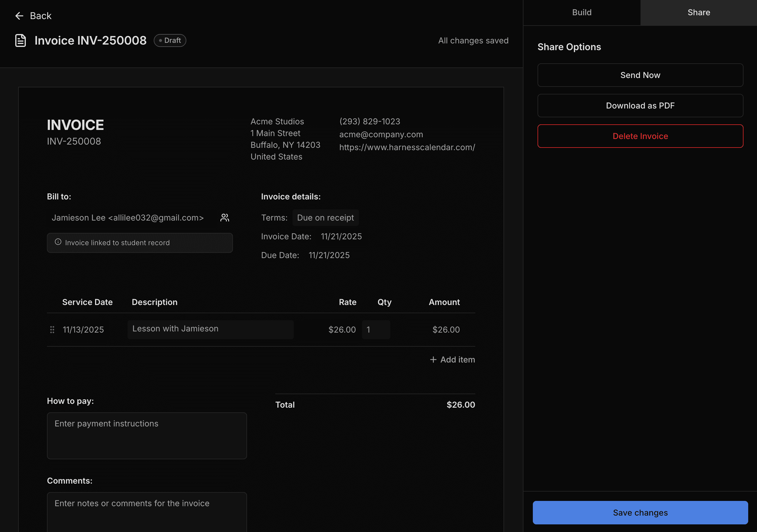
Task: Click the Delete Invoice button
Action: coord(640,136)
